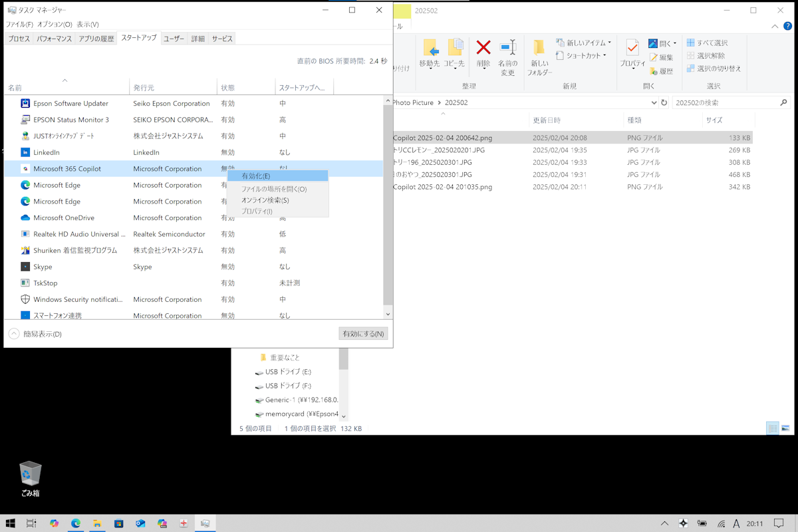798x532 pixels.
Task: Click the プロパティ checkmark icon in Explorer ribbon
Action: 632,47
